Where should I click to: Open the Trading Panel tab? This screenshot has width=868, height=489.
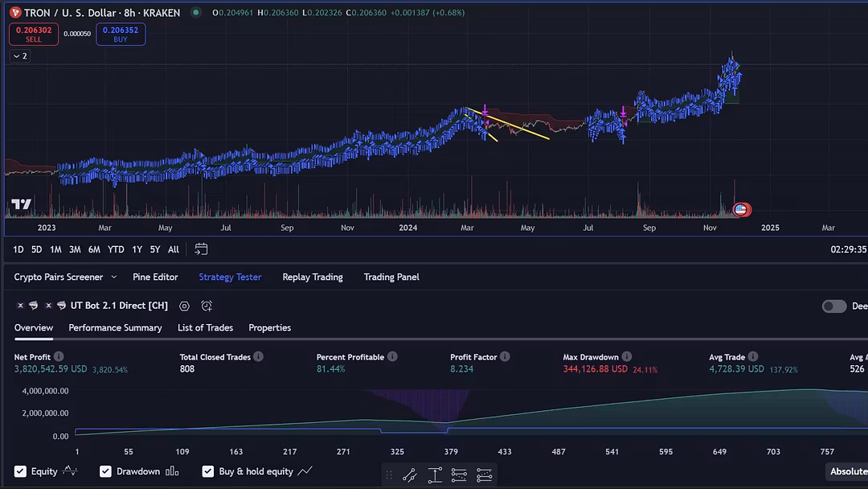(391, 277)
